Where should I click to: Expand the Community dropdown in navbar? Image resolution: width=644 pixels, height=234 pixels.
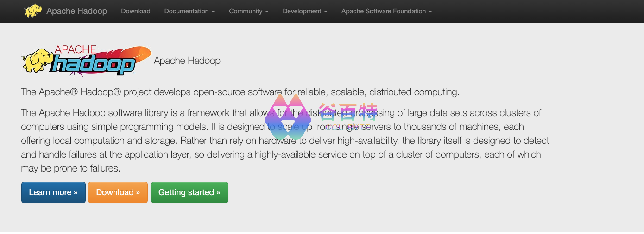[248, 11]
